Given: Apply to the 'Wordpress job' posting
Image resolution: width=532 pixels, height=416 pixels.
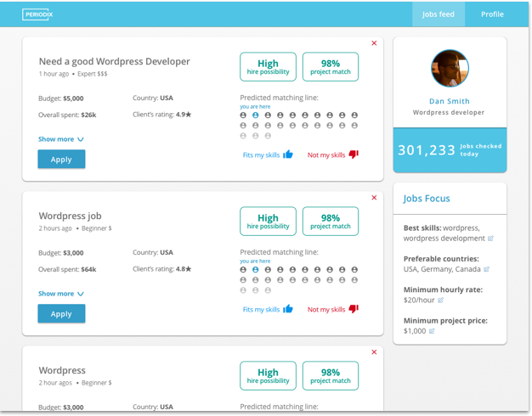Looking at the screenshot, I should pos(61,313).
